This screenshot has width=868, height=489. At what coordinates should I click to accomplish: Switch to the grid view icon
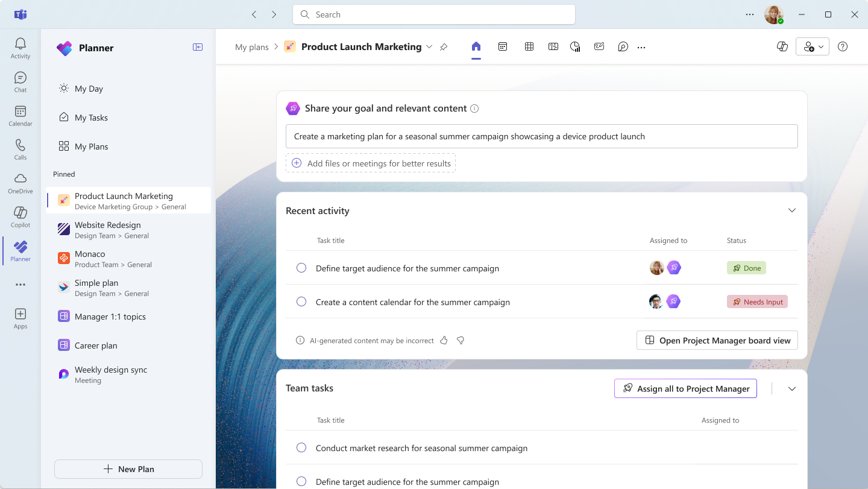(x=529, y=46)
